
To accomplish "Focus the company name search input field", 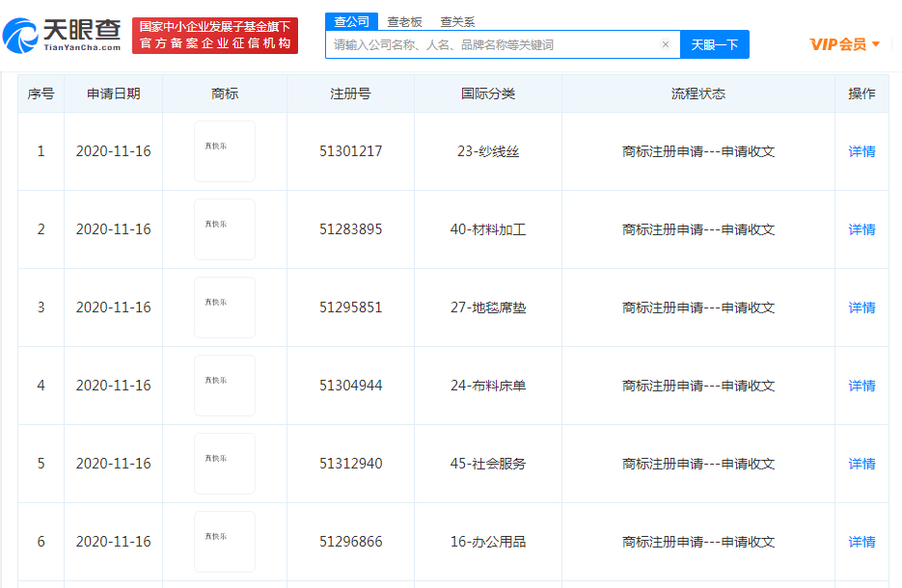I will pyautogui.click(x=492, y=44).
